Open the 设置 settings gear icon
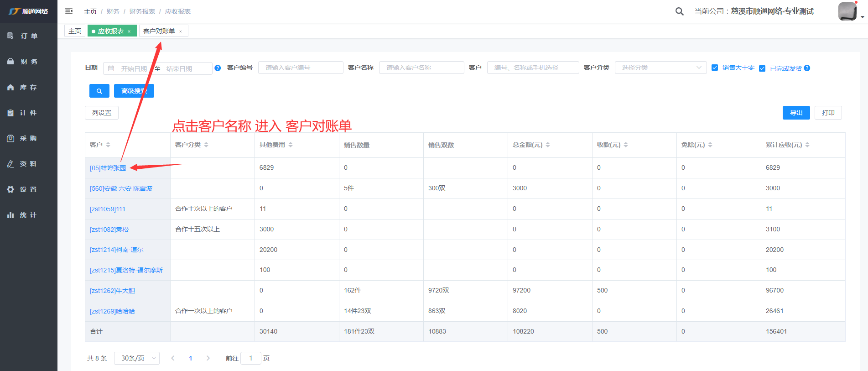Screen dimensions: 868x371 (10, 189)
